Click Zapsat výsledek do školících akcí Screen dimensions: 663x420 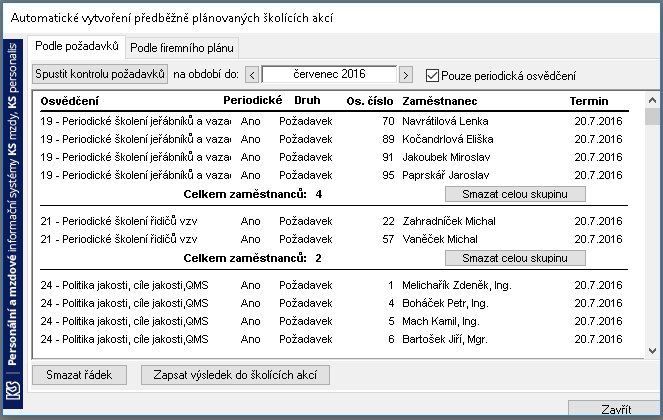click(x=235, y=375)
